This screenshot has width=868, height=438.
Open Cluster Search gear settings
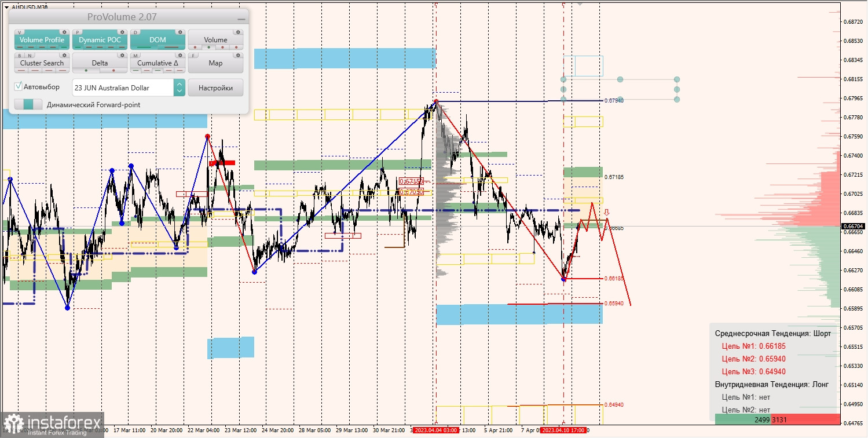64,56
